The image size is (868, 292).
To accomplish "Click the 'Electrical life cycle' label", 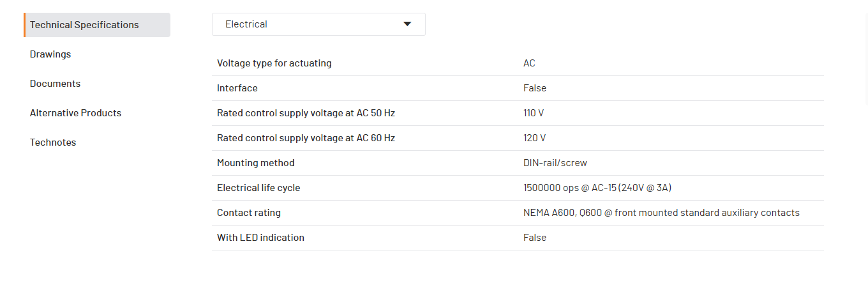I will 258,188.
